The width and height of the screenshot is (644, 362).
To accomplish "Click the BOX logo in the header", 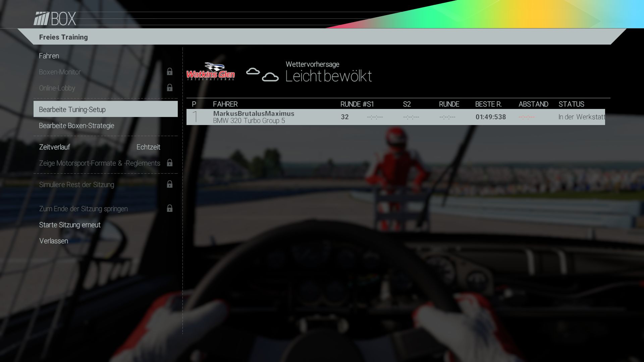I will 55,19.
